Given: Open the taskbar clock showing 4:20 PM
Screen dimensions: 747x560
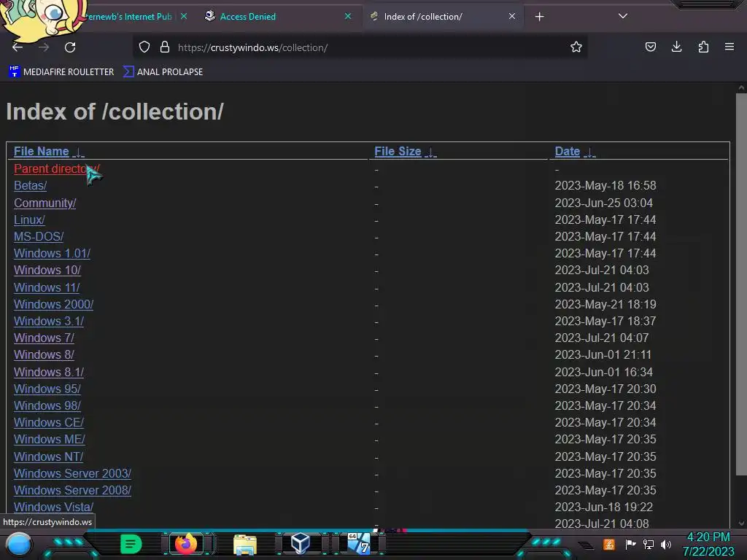Looking at the screenshot, I should 708,544.
